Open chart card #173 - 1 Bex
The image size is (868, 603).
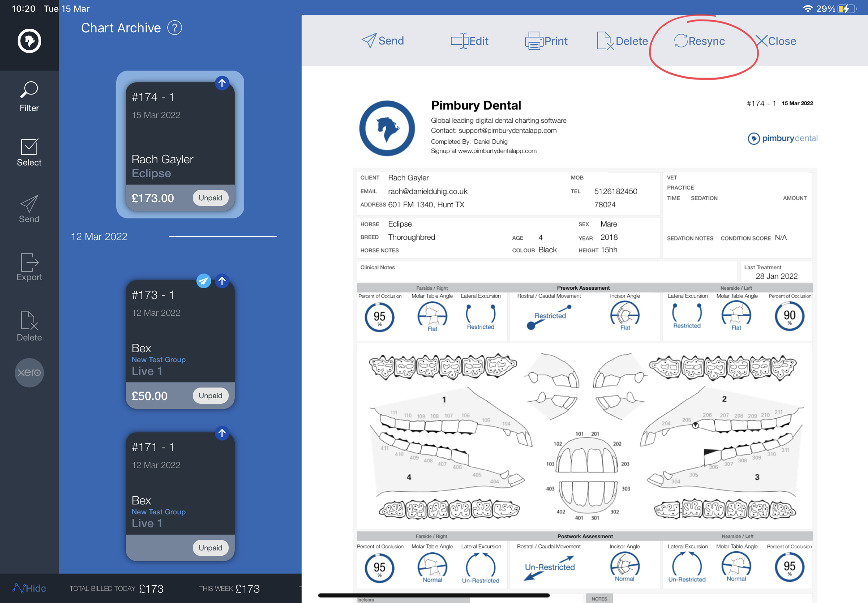(x=180, y=344)
